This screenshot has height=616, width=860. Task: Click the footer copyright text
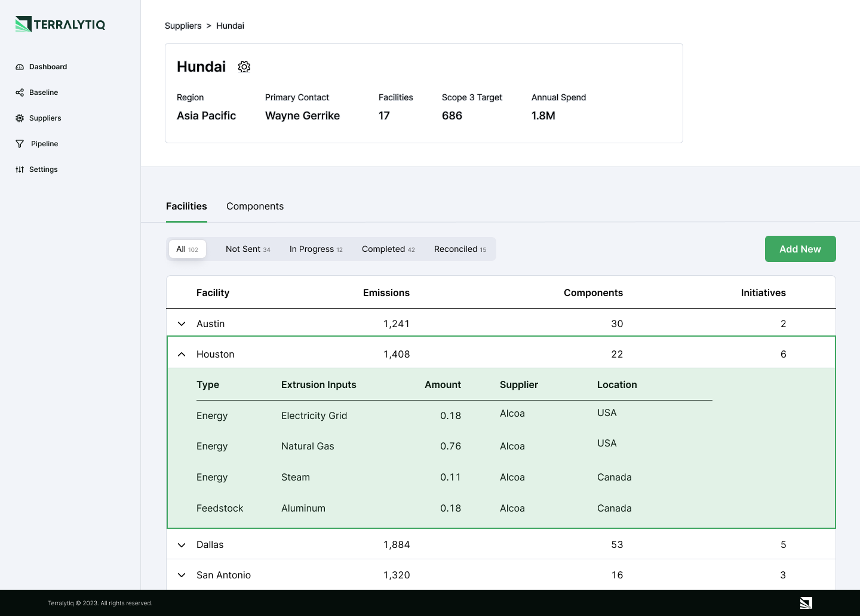pos(100,603)
